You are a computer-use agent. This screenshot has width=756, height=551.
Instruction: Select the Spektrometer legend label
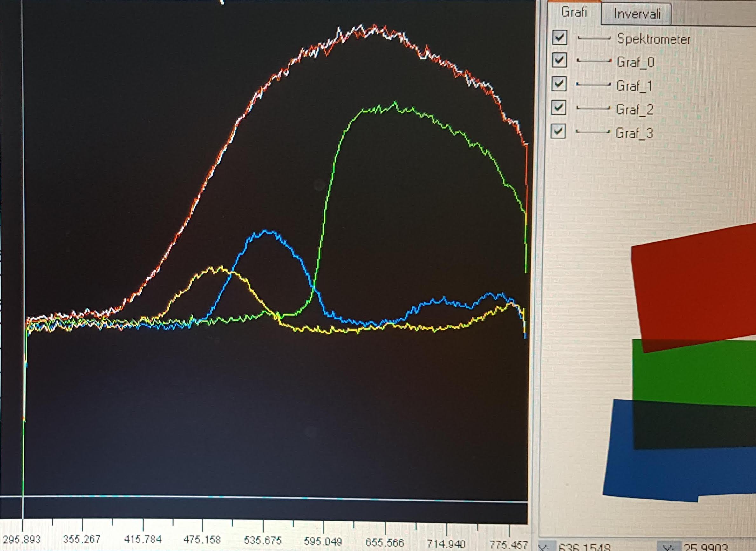(x=654, y=39)
